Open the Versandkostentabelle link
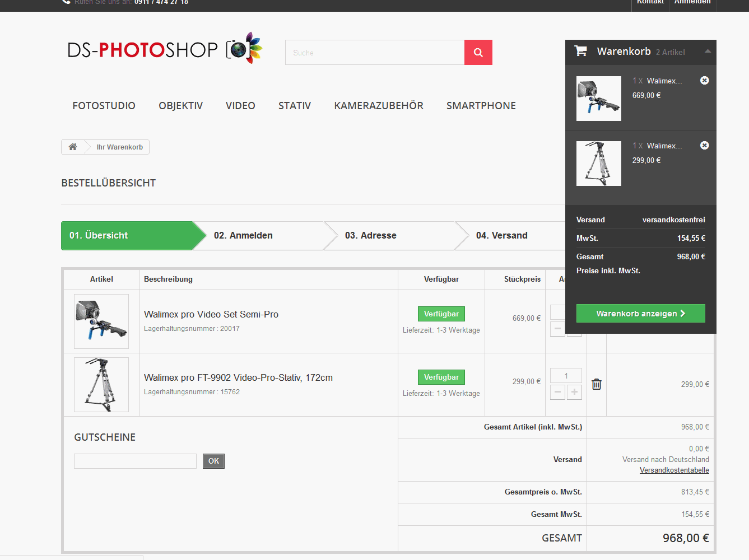The height and width of the screenshot is (560, 749). coord(674,470)
